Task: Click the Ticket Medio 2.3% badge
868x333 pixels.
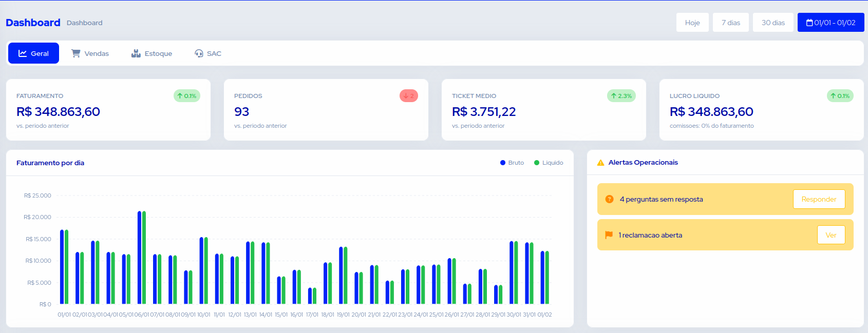Action: [x=621, y=96]
